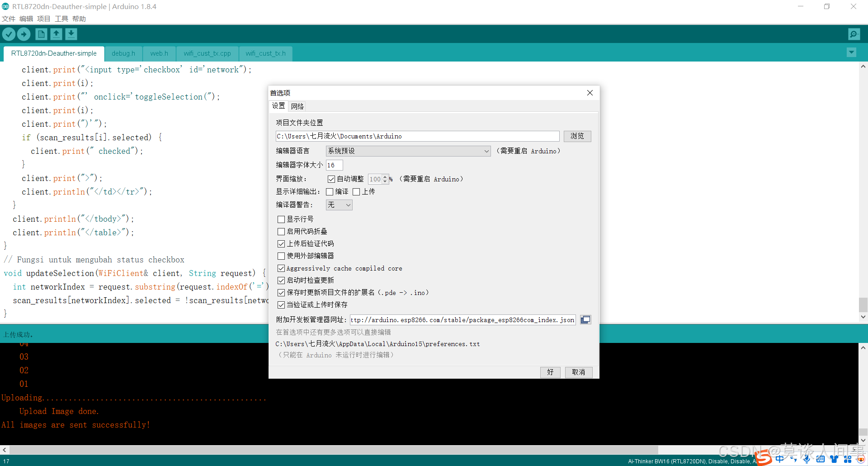
Task: Open the soft keyboard icon in the IME bar
Action: point(821,459)
